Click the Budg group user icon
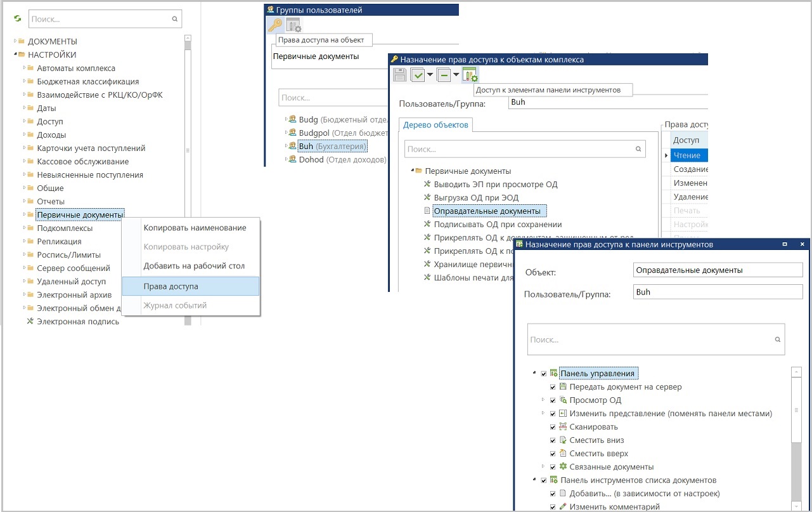Viewport: 812px width, 512px height. [292, 119]
